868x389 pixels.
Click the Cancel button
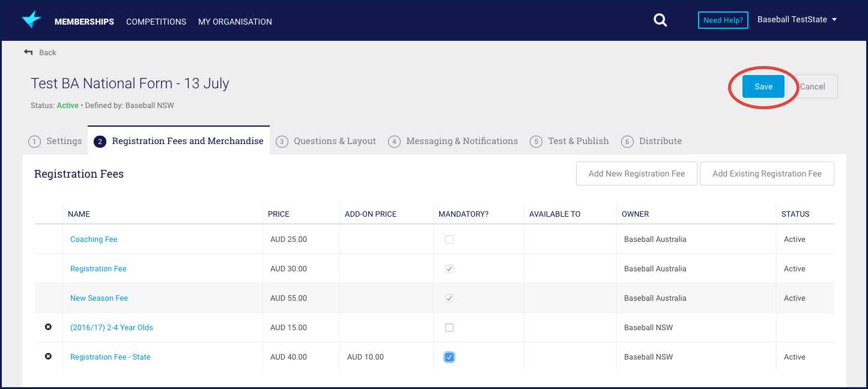tap(813, 86)
